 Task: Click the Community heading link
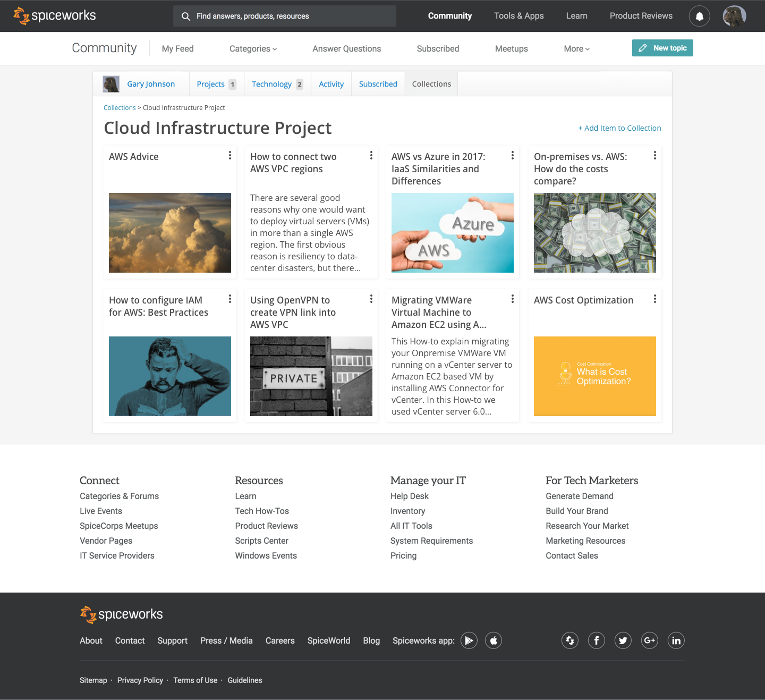(x=104, y=48)
